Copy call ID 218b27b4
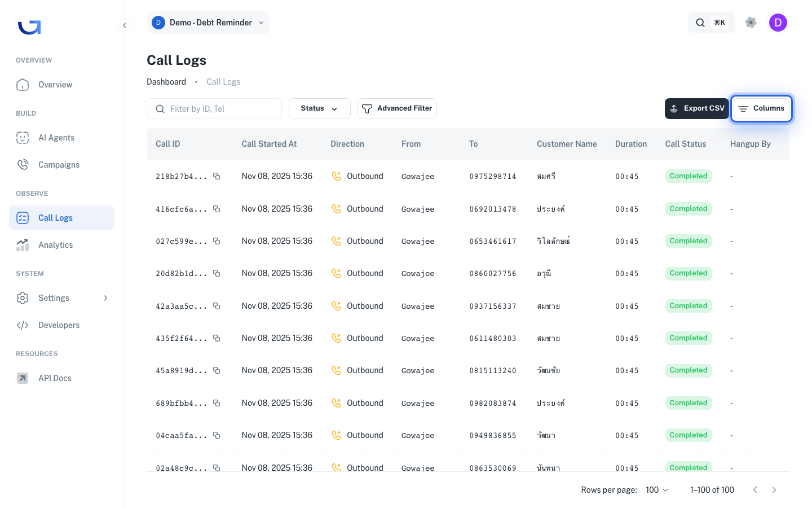812x508 pixels. [217, 176]
